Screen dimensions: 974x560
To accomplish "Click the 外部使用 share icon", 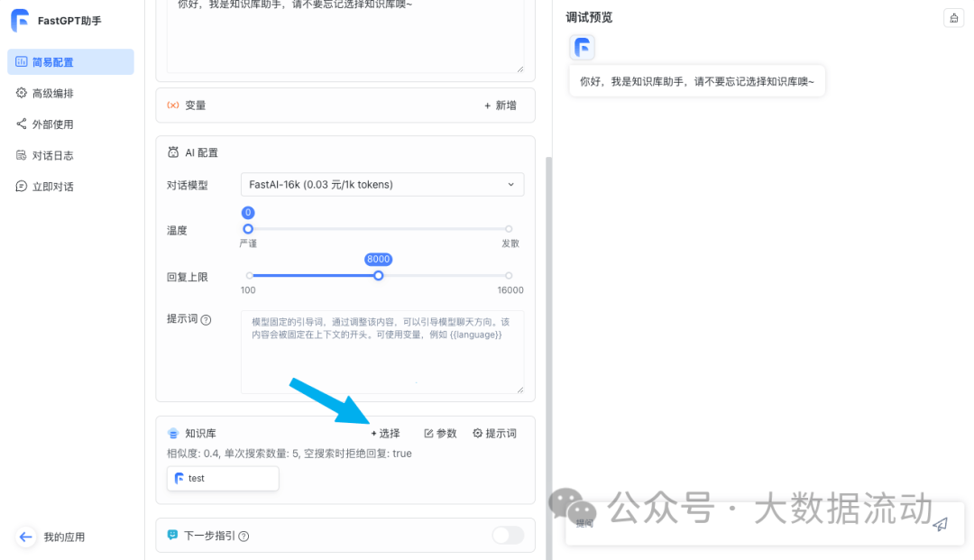I will (21, 124).
